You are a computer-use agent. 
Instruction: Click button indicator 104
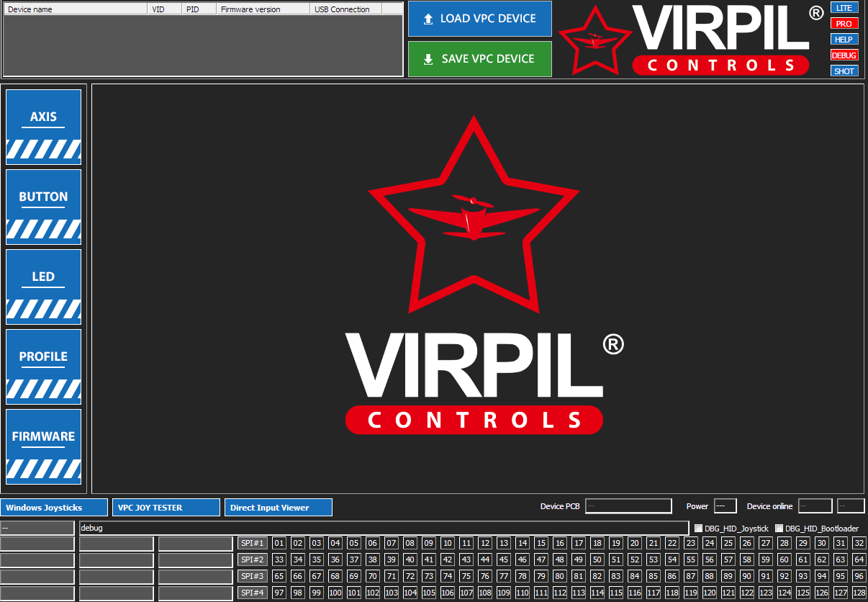410,593
